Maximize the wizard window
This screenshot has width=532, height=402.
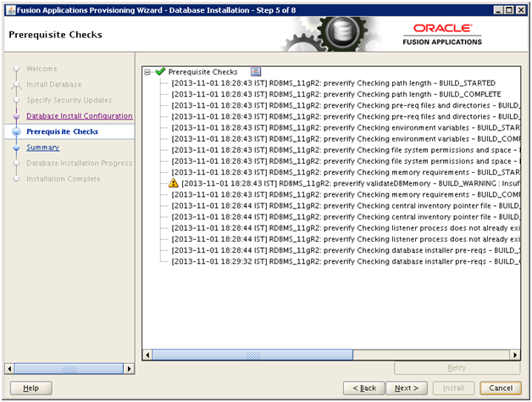point(509,10)
